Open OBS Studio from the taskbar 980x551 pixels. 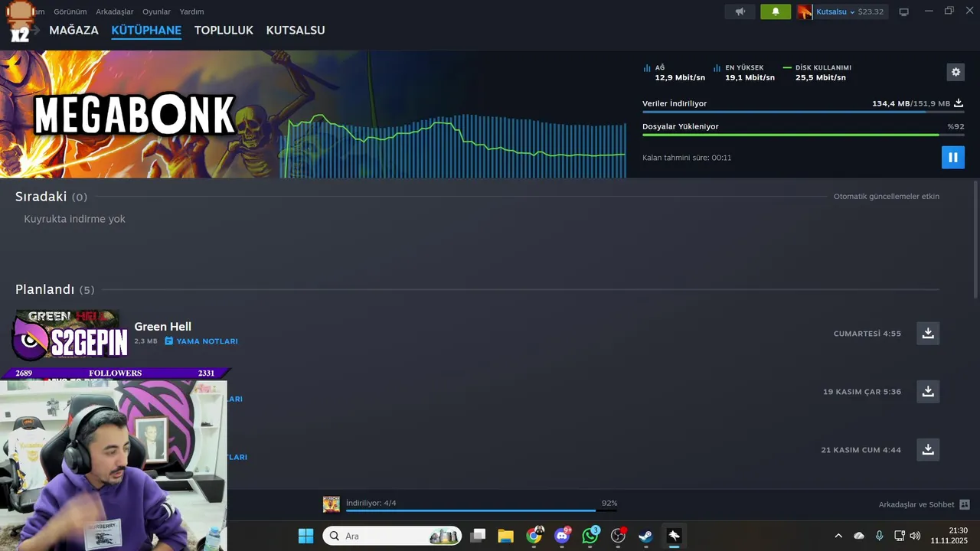[619, 536]
